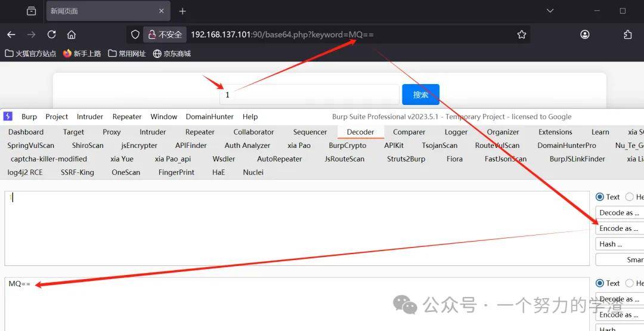Click the Firefox forward arrow

tap(31, 35)
